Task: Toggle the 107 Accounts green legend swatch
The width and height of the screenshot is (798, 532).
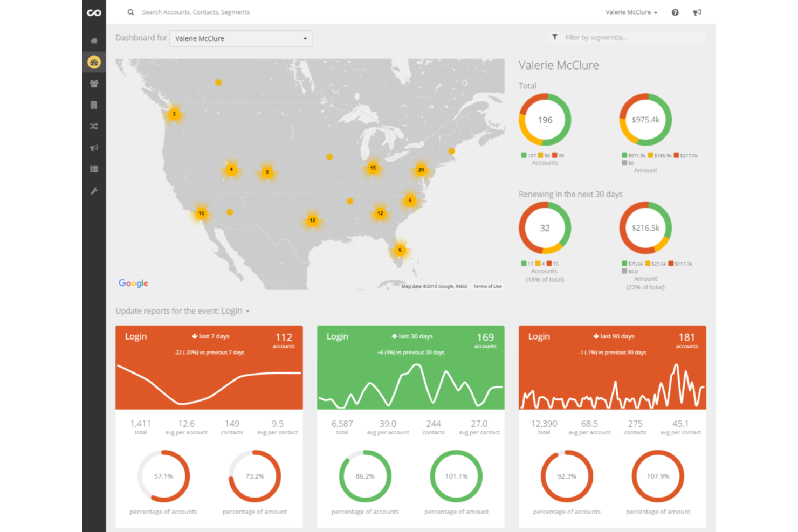Action: tap(525, 155)
